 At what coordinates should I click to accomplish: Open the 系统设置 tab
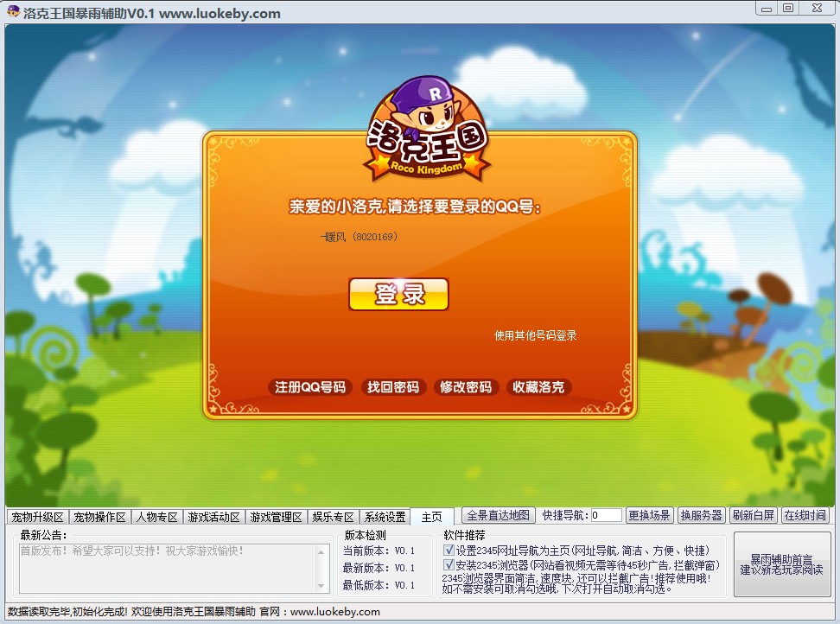[385, 517]
